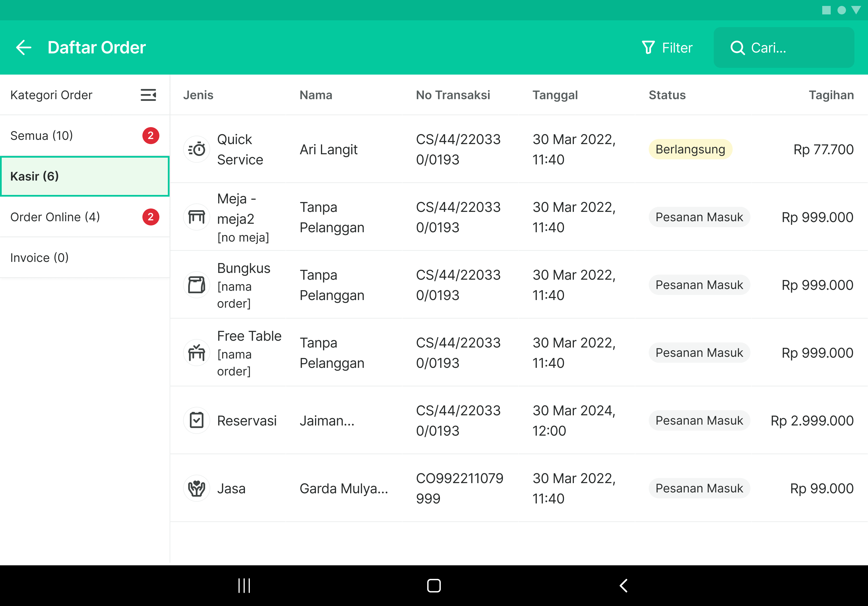Click the Jasa hands-heart icon
868x606 pixels.
click(x=197, y=488)
